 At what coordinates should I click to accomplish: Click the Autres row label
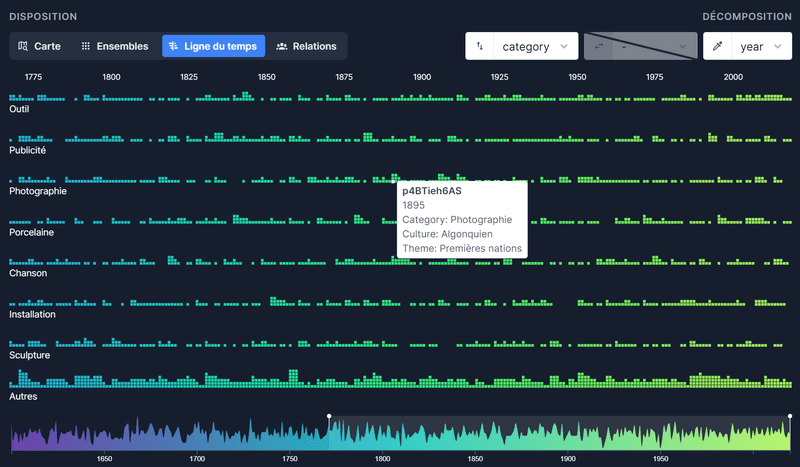pos(24,397)
